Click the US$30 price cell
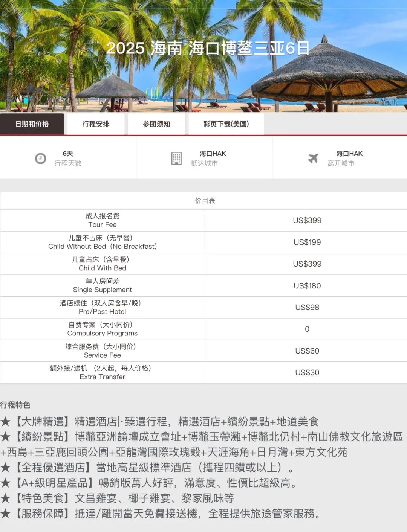Viewport: 407px width, 532px height. (307, 372)
